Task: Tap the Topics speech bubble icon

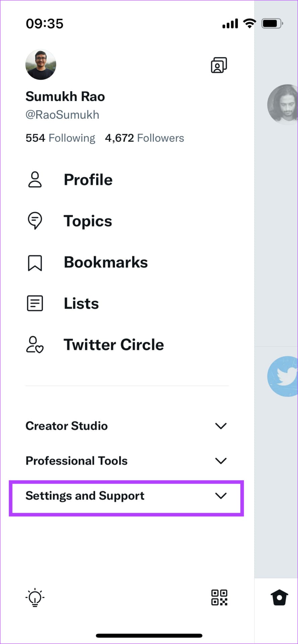Action: 35,221
